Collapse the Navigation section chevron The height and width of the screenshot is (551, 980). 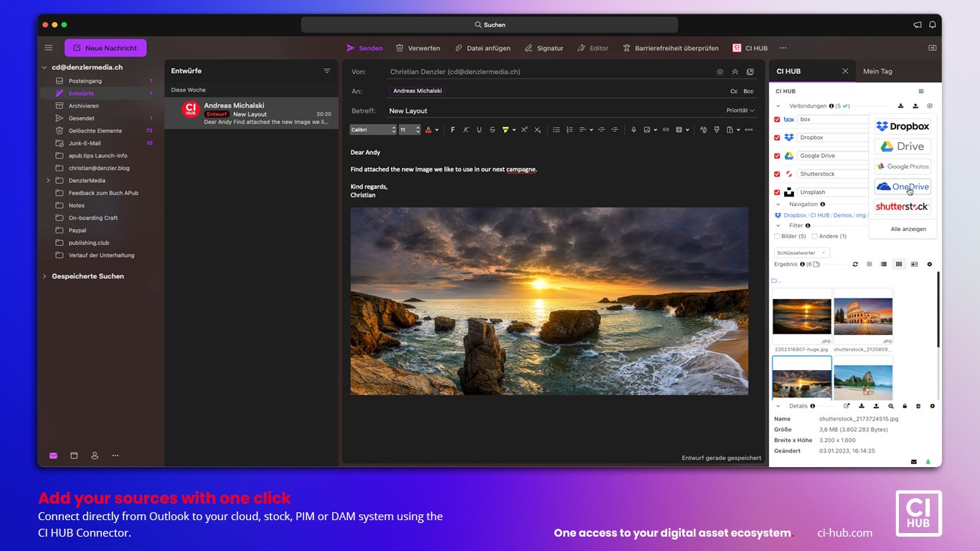click(778, 204)
